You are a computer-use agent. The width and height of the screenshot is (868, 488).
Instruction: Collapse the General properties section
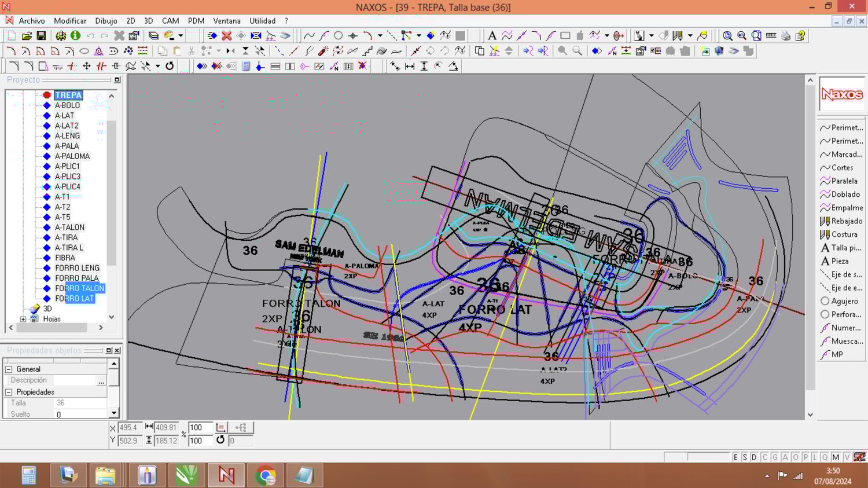[x=9, y=369]
